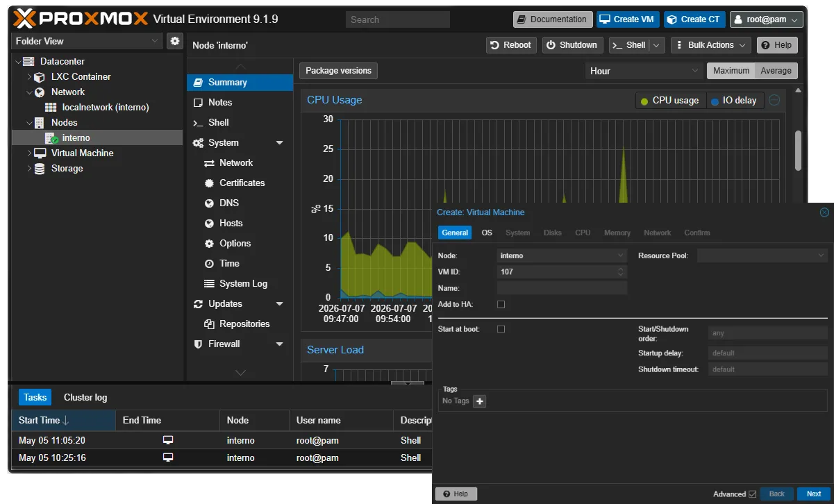This screenshot has height=504, width=834.
Task: Collapse the CPU Usage panel minus icon
Action: [x=774, y=100]
